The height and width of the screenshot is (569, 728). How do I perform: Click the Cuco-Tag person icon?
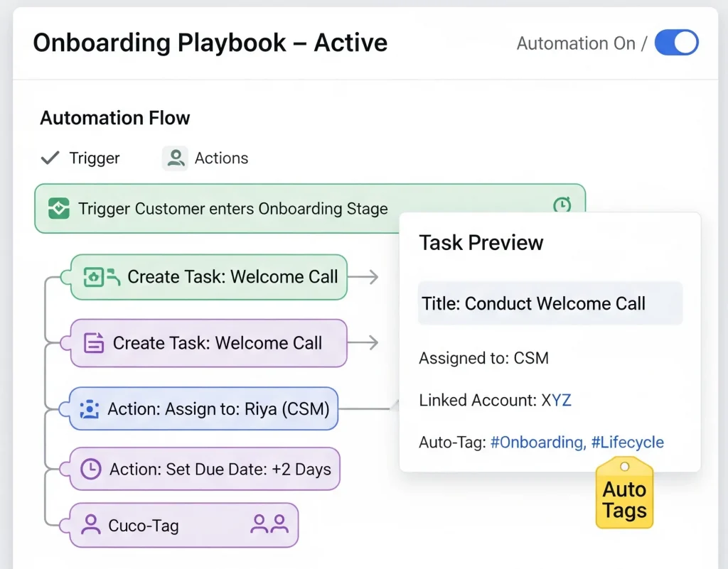click(x=90, y=525)
